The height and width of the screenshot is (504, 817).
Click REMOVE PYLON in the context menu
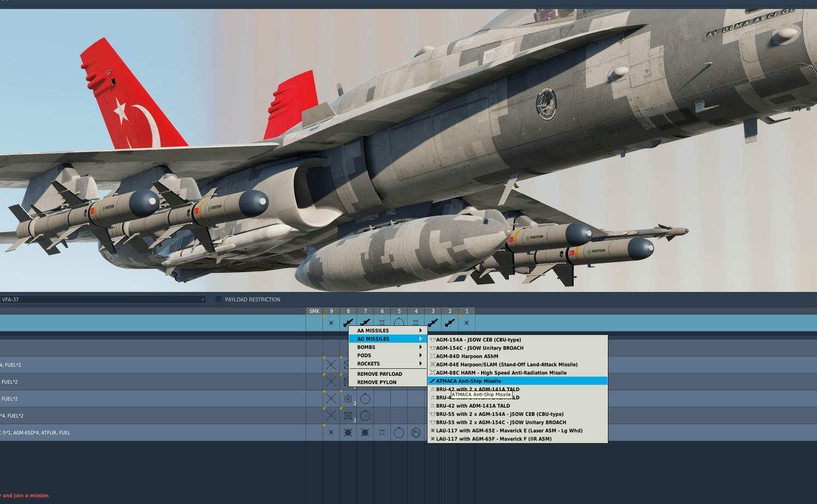pyautogui.click(x=376, y=383)
